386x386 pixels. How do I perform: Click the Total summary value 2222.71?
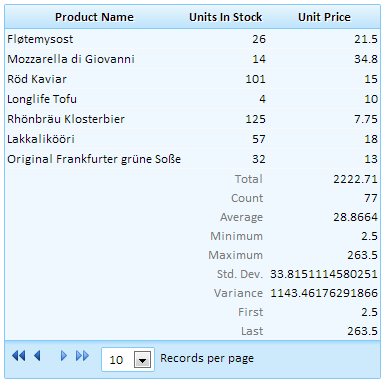coord(355,179)
